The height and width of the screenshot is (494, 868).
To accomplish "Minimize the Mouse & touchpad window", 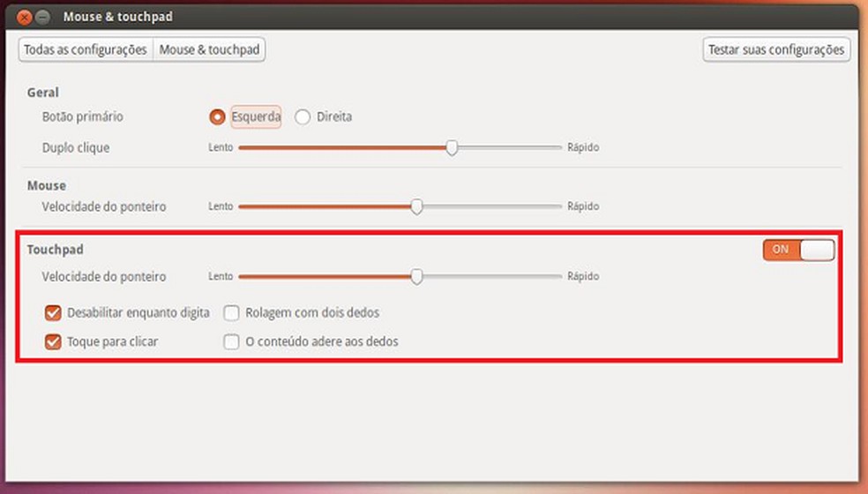I will [42, 17].
